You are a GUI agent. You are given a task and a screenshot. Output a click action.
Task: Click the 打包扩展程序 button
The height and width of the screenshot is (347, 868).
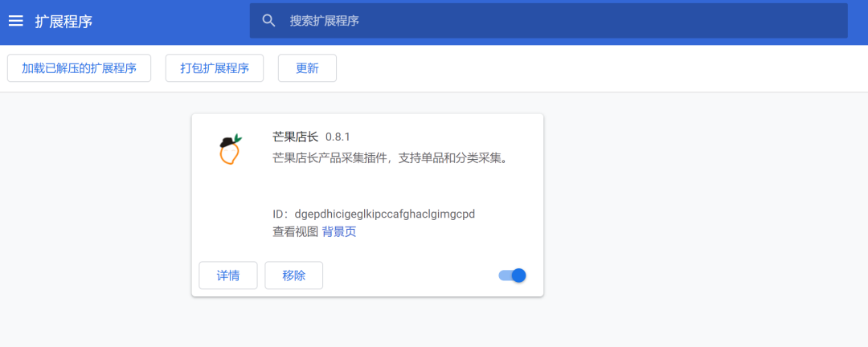(215, 68)
